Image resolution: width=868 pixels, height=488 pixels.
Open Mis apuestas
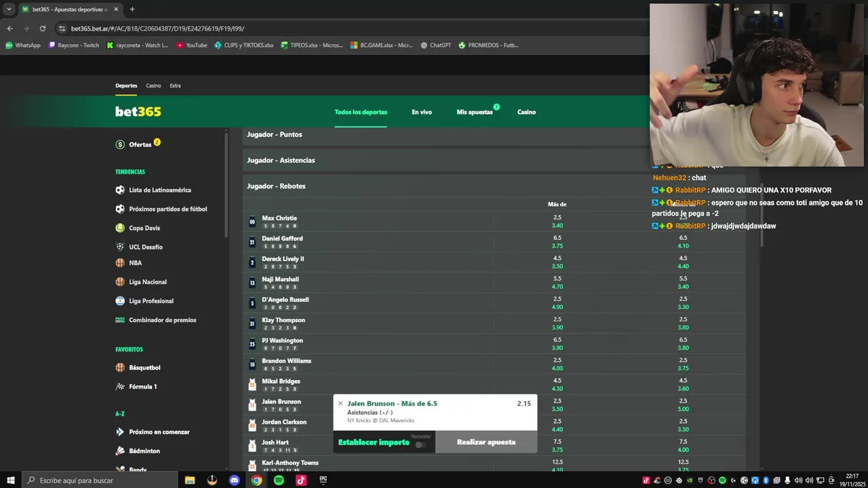475,112
